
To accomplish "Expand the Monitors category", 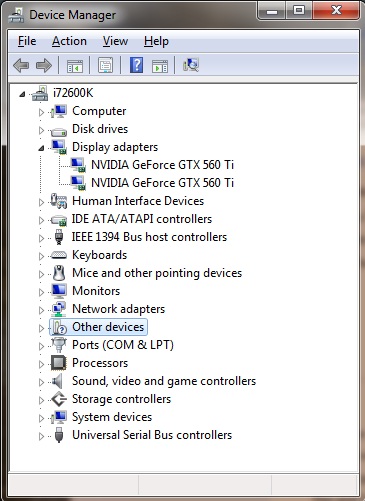I will tap(41, 292).
